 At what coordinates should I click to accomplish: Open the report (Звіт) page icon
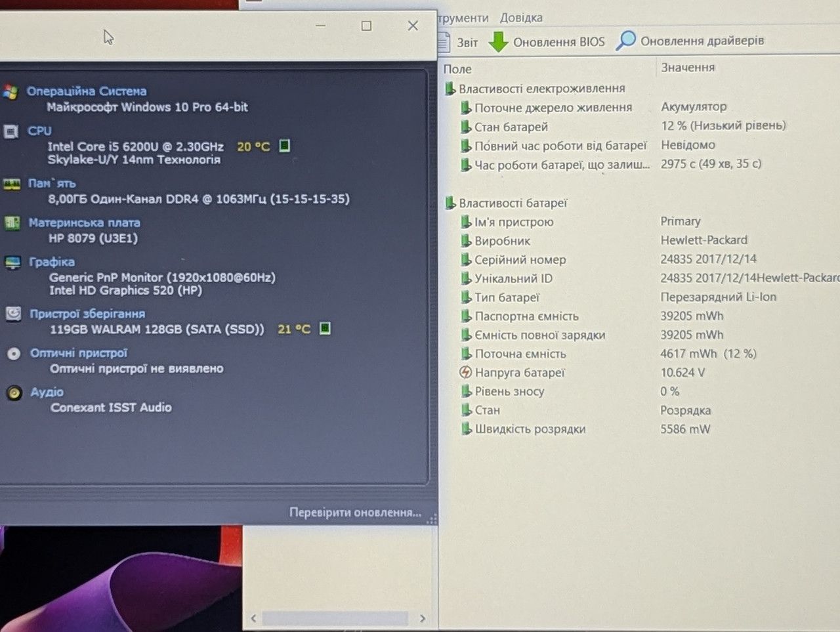445,41
